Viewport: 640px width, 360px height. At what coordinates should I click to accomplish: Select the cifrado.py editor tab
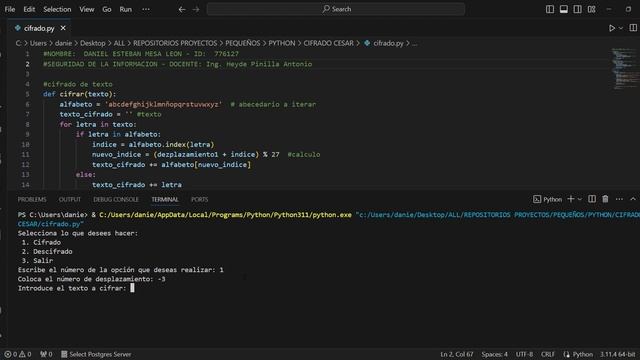pos(39,28)
